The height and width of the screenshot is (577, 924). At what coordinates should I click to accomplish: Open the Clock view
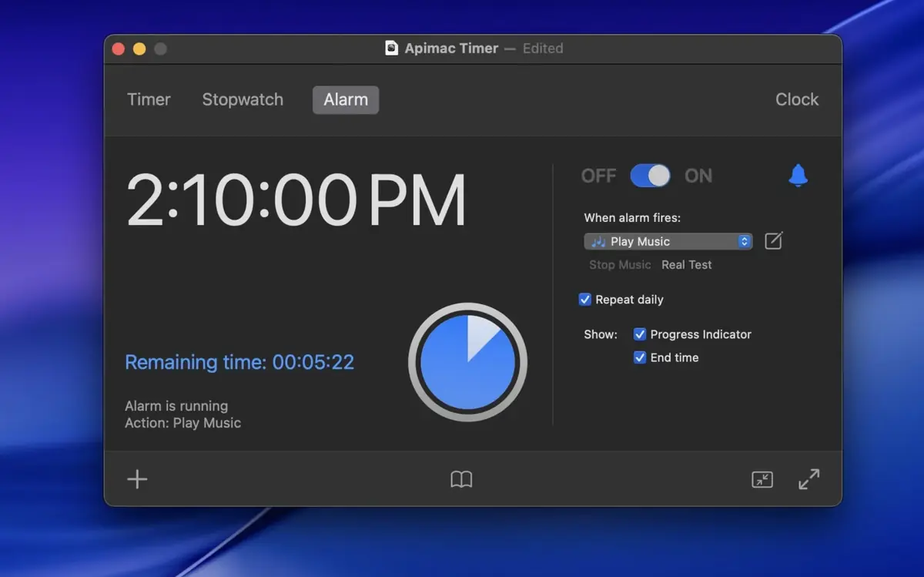[797, 99]
